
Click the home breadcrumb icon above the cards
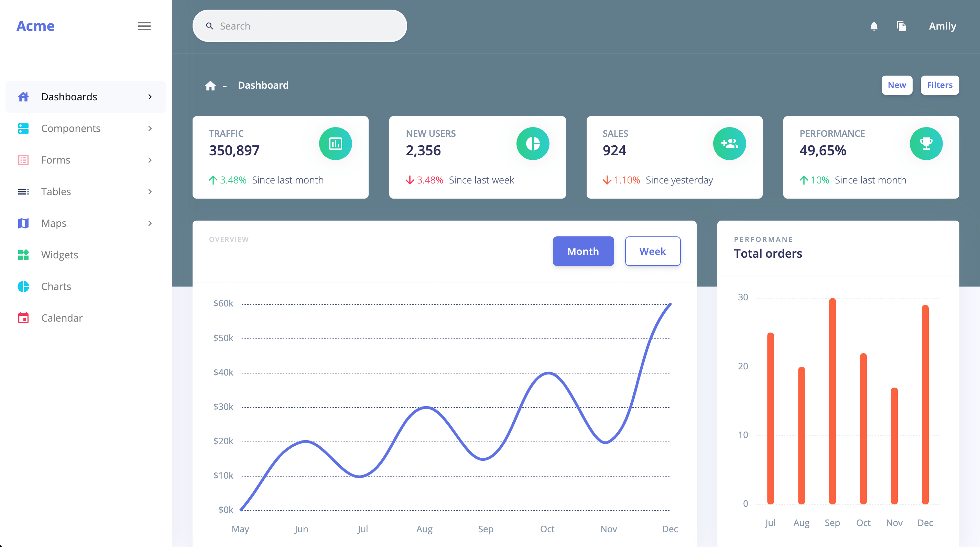210,85
